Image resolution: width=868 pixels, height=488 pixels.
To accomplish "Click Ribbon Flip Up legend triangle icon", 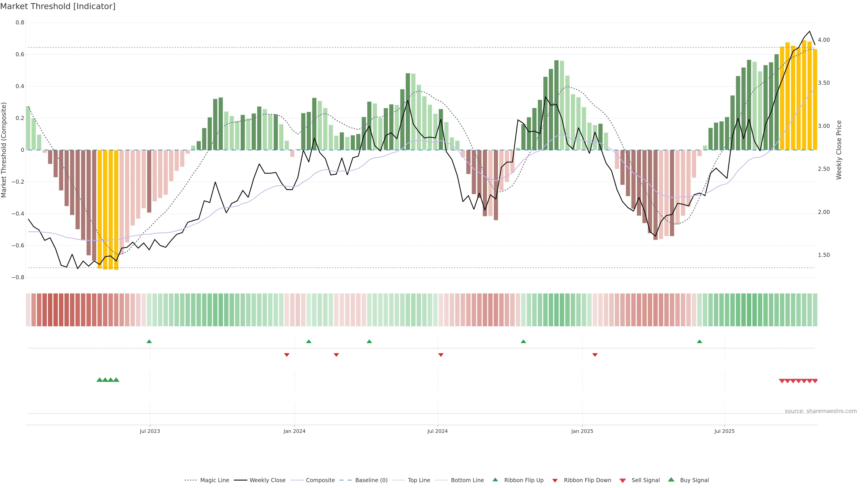I will pyautogui.click(x=495, y=480).
